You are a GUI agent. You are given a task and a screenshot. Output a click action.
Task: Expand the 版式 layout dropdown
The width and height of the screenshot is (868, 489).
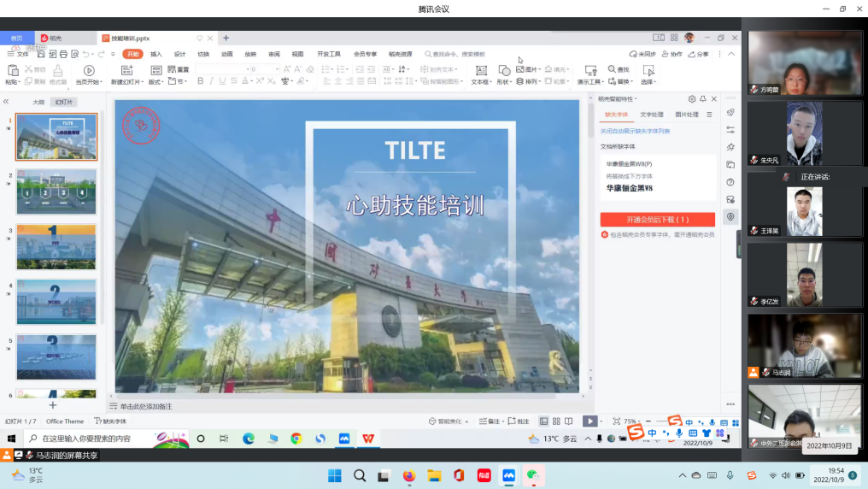156,82
